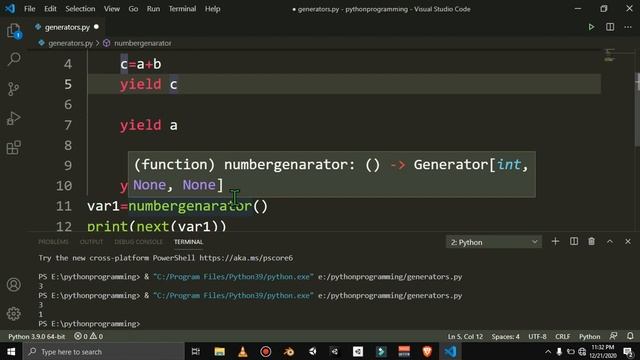Open the Accounts menu icon
Screen dimensions: 640x360
pos(13,284)
